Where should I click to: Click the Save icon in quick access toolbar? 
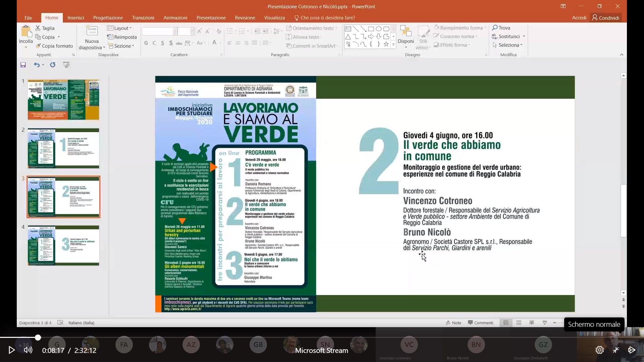23,65
